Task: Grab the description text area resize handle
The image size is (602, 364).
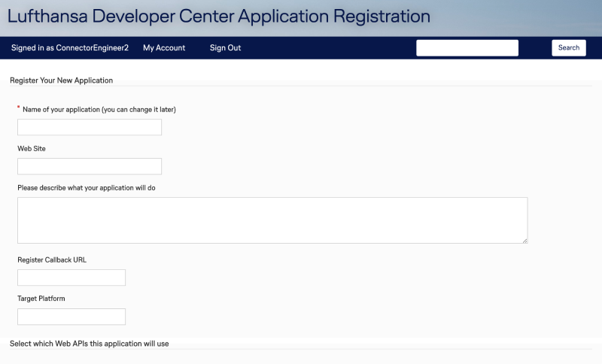Action: tap(524, 240)
